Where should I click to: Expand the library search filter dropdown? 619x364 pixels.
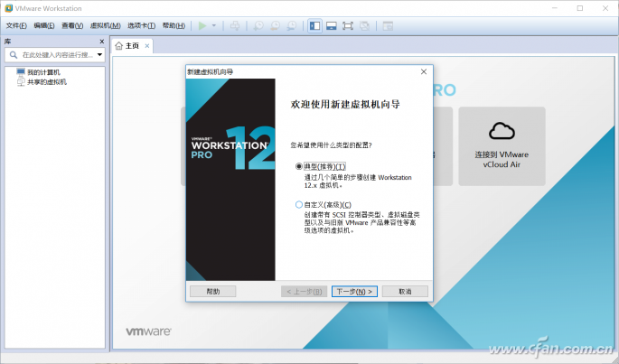[x=100, y=55]
